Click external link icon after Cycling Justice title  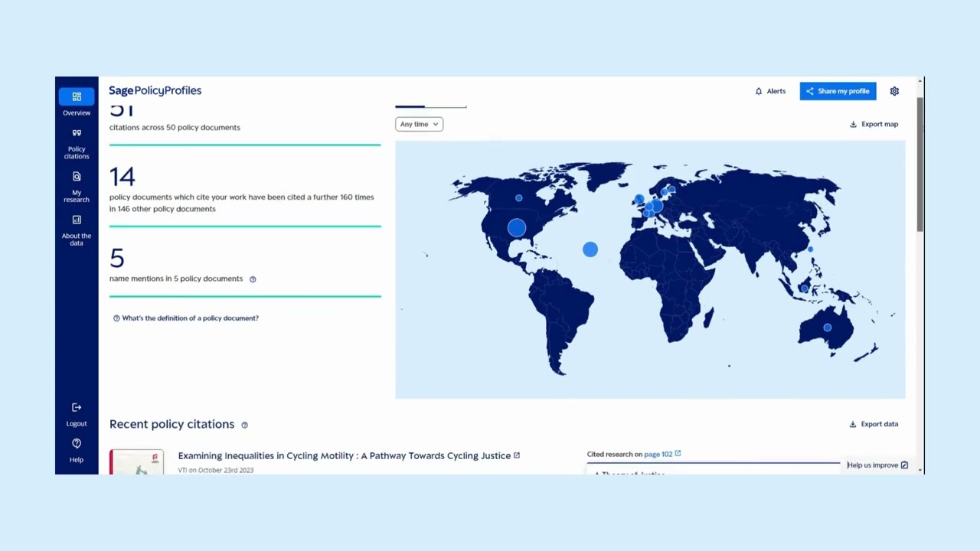point(517,455)
